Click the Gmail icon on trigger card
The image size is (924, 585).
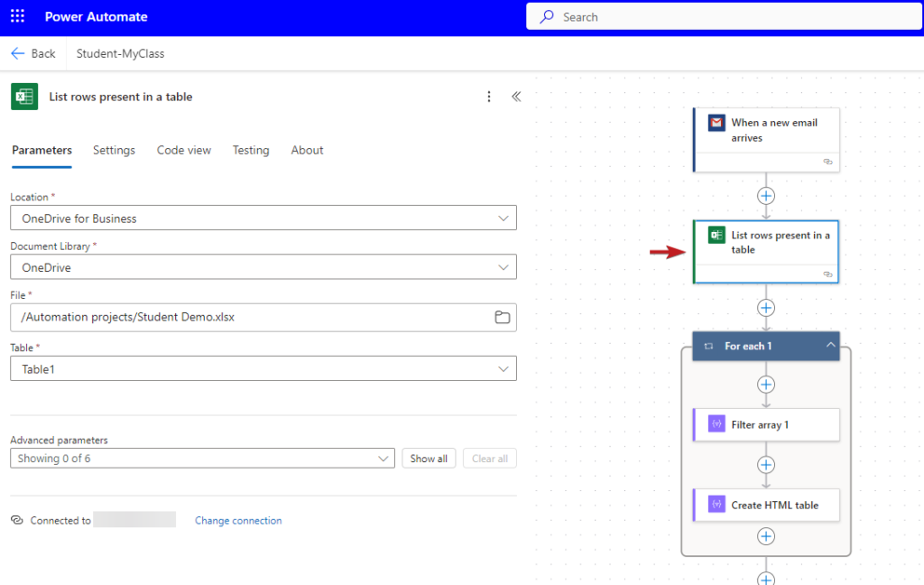click(716, 123)
